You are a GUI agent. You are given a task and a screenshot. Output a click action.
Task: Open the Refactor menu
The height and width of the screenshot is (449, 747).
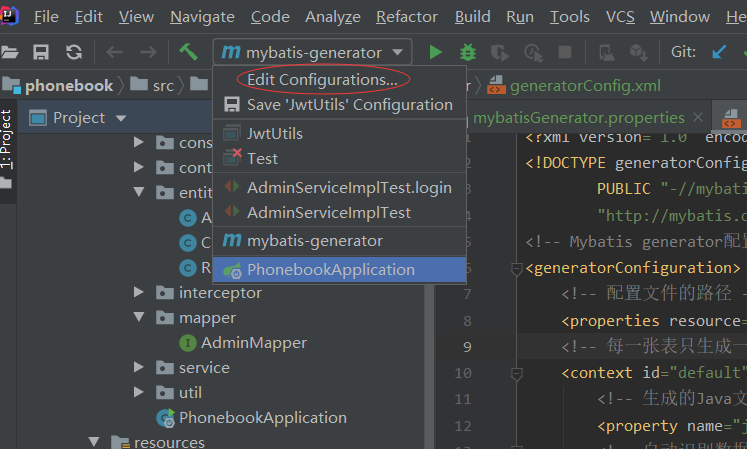click(x=407, y=17)
